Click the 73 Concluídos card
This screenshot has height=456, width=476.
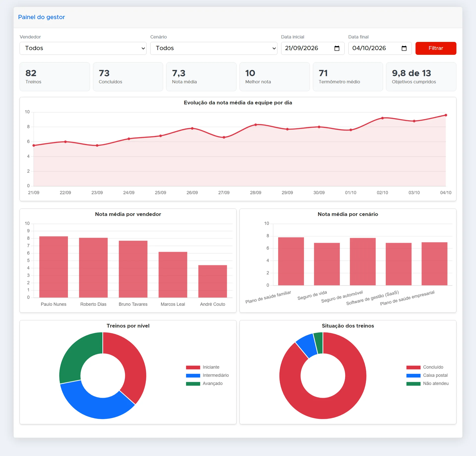128,77
